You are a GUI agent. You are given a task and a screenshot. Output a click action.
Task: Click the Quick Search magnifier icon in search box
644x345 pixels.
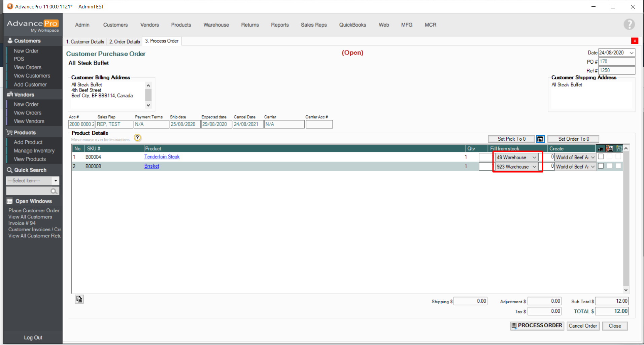[x=54, y=191]
